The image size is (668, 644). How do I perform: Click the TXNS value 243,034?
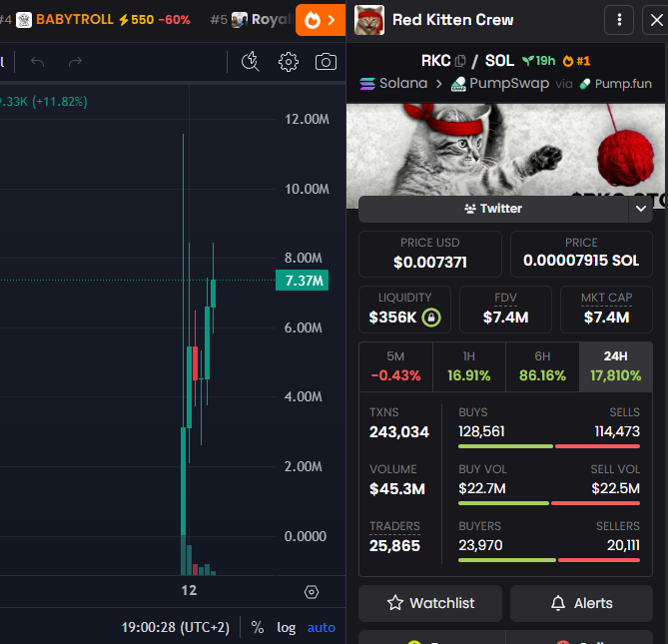pyautogui.click(x=399, y=432)
